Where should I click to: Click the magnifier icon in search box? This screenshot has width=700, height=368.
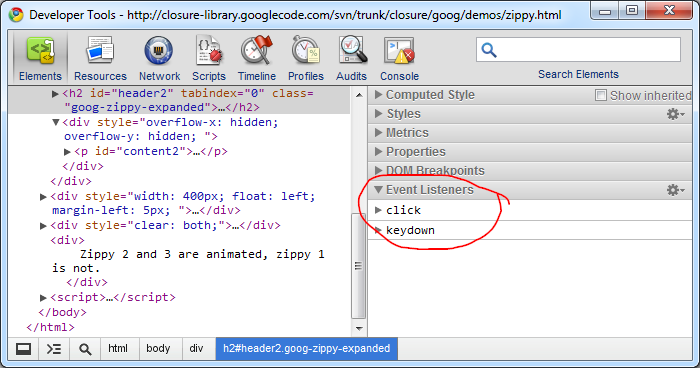(x=489, y=50)
